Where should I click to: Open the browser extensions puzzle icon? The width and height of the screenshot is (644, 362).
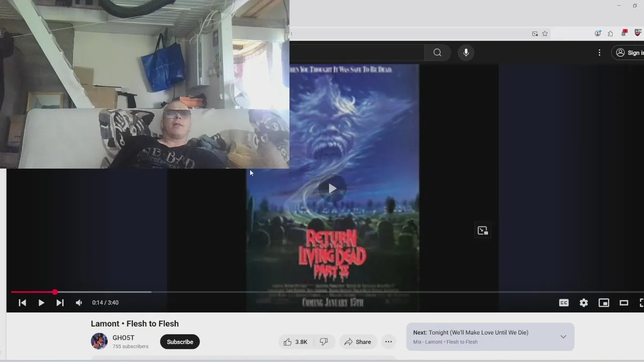(x=610, y=34)
